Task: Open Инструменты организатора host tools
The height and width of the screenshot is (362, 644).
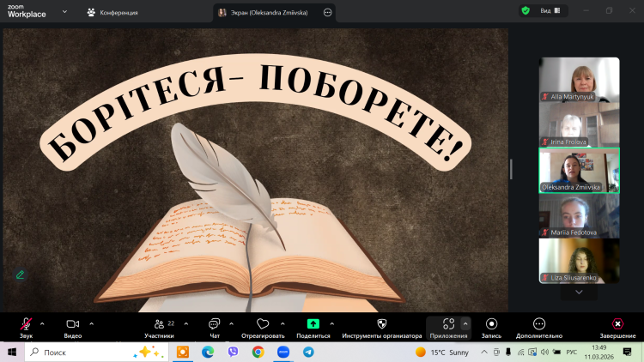Action: coord(381,328)
